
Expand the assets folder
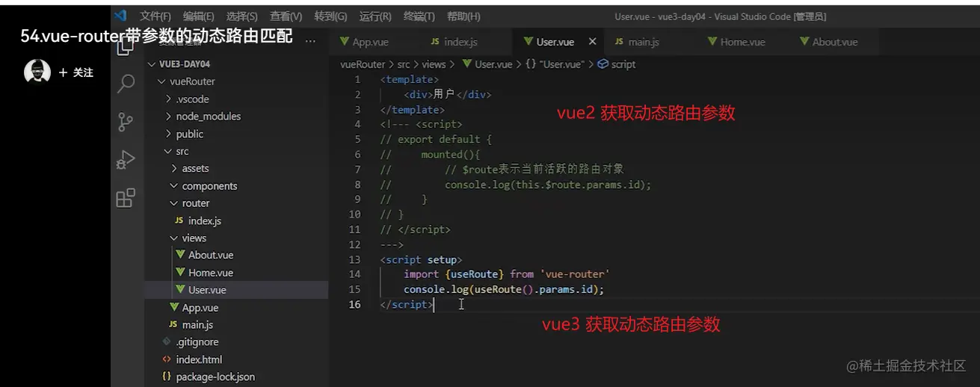174,168
